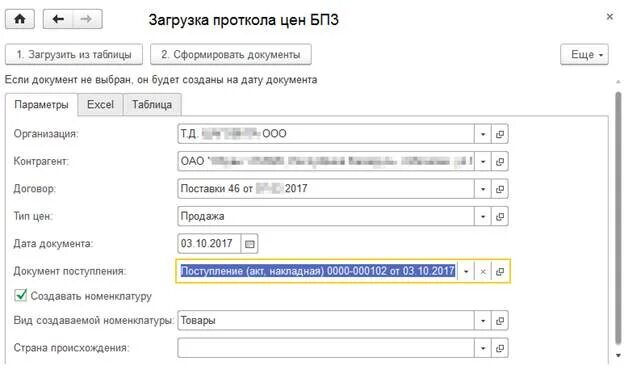Open the Вид создаваемой номенклатуры item icon
This screenshot has width=624, height=374.
click(x=500, y=321)
